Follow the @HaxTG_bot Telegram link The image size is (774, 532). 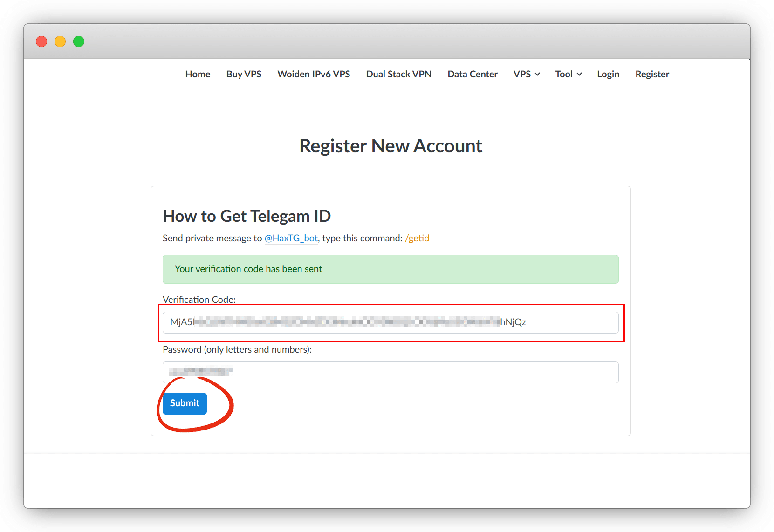[291, 238]
